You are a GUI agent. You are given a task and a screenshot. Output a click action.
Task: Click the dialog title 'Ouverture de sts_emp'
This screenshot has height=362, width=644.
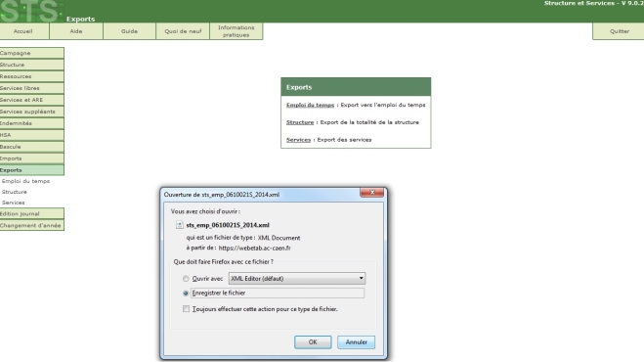(222, 195)
